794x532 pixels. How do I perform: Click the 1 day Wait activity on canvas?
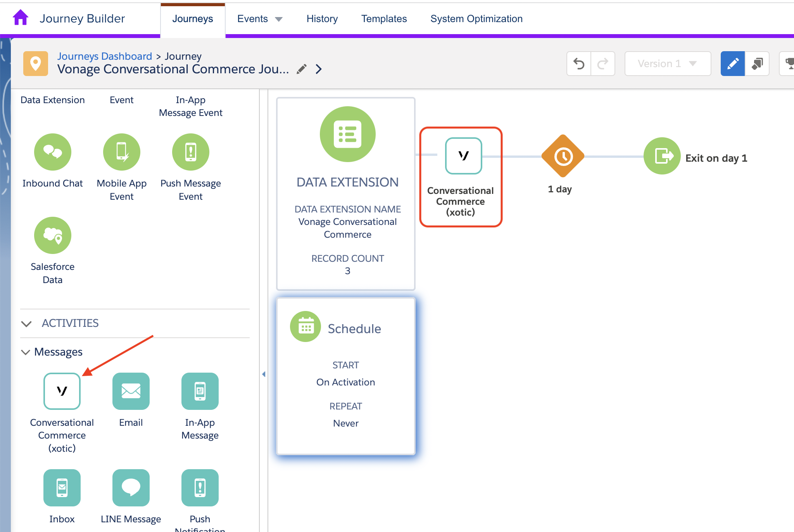tap(563, 156)
